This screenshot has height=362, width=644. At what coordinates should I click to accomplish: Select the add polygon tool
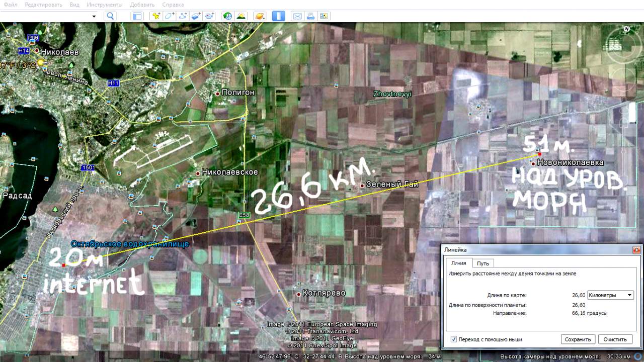click(170, 16)
